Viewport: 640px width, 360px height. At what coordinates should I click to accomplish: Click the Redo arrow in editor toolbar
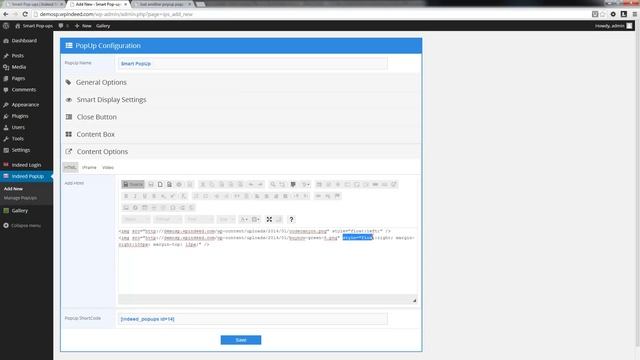click(260, 184)
